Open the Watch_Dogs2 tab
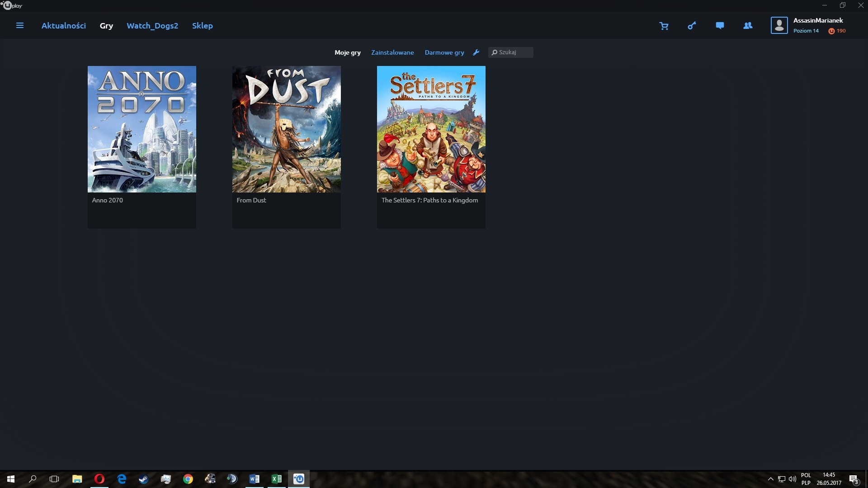This screenshot has height=488, width=868. (152, 26)
